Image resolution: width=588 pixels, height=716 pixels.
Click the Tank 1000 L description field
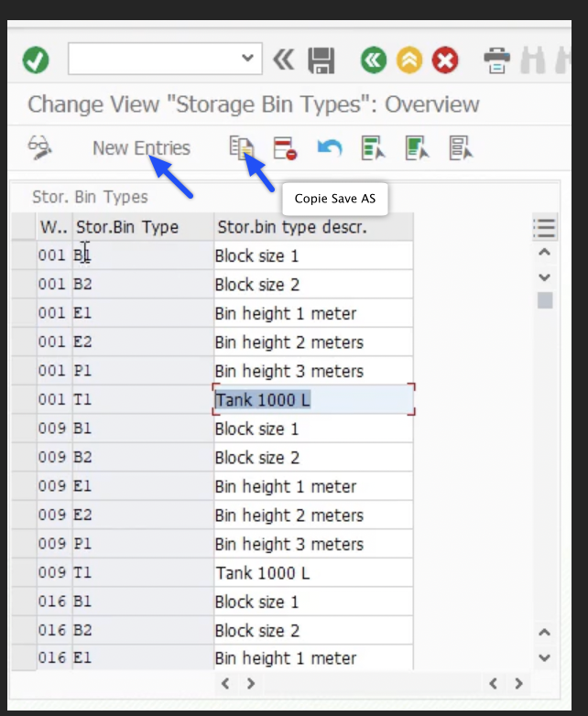point(313,399)
